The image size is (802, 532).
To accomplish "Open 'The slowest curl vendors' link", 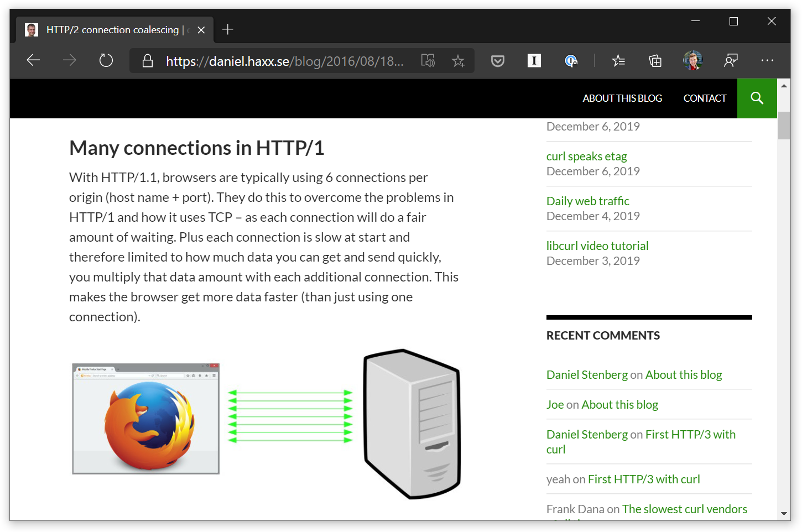I will click(x=685, y=509).
